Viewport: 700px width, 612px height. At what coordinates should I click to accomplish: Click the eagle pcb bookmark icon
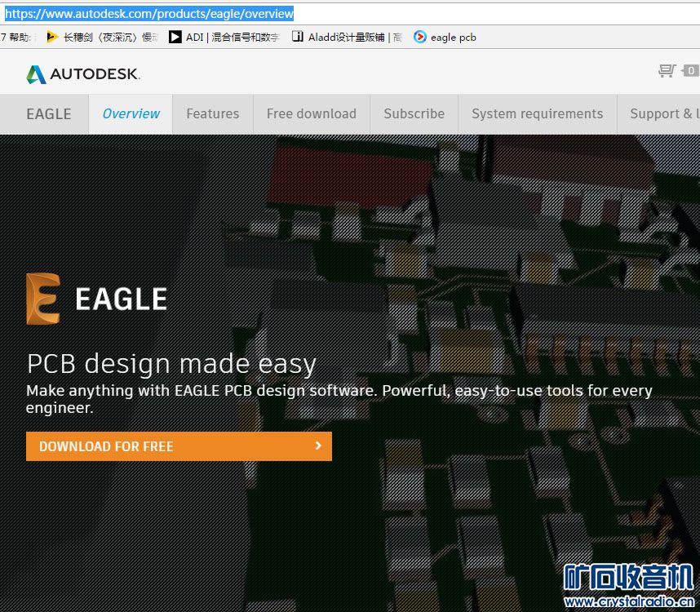(x=420, y=37)
